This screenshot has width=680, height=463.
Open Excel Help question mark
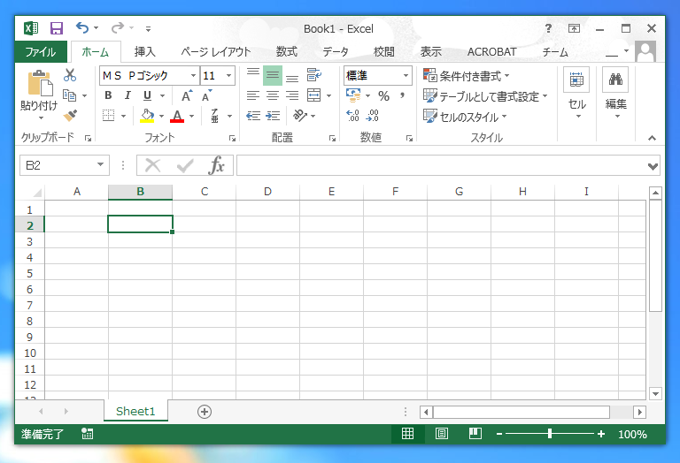click(548, 29)
